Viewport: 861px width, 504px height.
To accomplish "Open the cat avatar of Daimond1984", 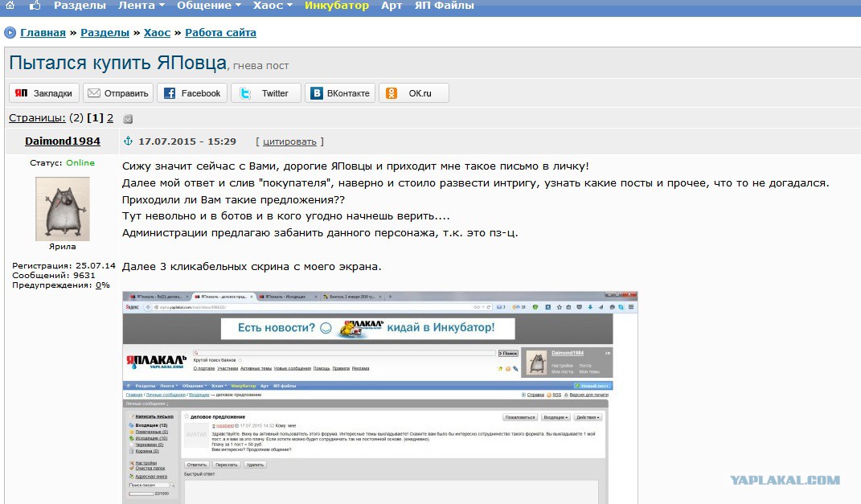I will coord(63,209).
